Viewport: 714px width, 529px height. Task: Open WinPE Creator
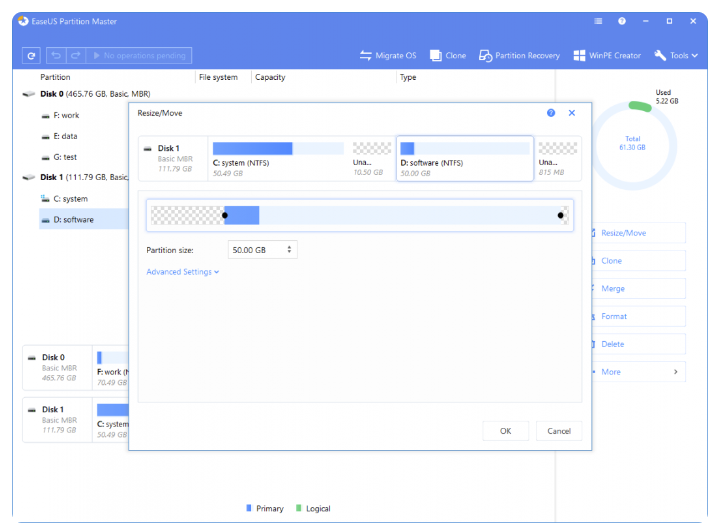click(x=607, y=56)
